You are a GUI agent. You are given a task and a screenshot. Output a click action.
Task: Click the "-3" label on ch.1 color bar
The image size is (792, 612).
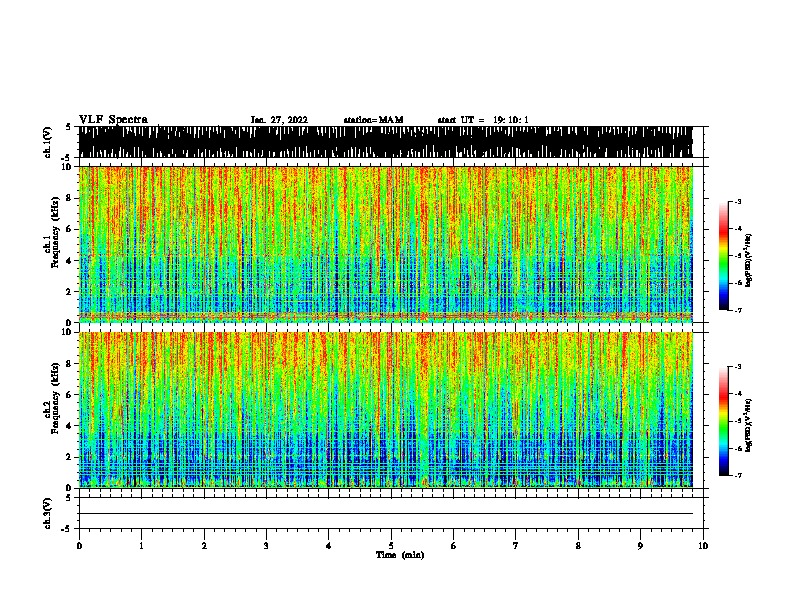737,201
